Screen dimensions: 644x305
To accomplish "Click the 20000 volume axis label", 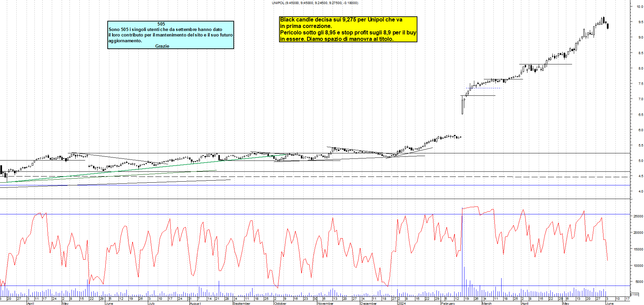I will [x=638, y=233].
